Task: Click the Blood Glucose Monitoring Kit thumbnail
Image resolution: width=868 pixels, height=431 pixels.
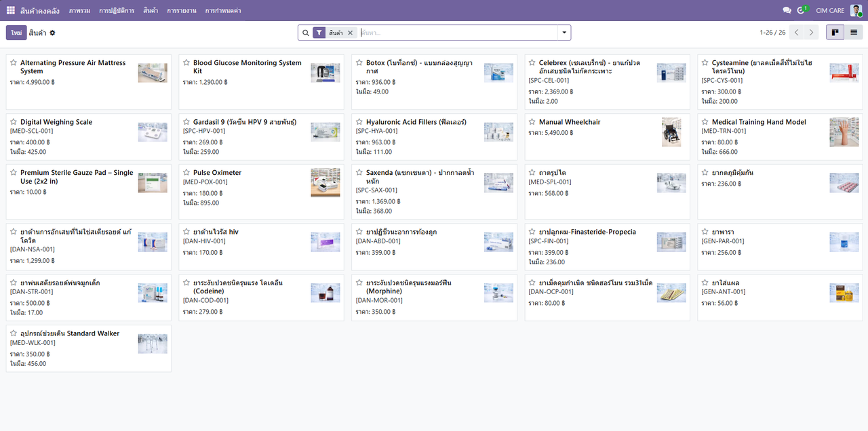Action: (325, 73)
